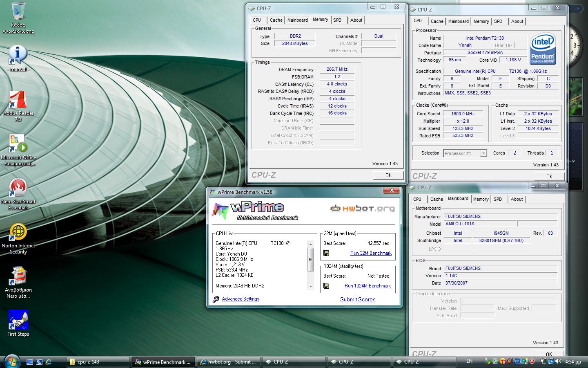Open the manual shortcut on desktop
Viewport: 588px width, 368px height.
click(x=18, y=58)
